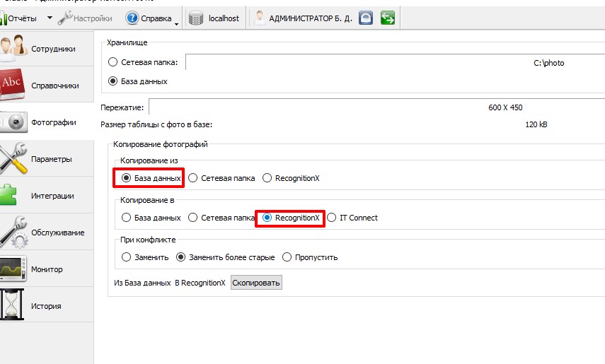Click the Скопировать button
Viewport: 605px width, 364px height.
[256, 283]
